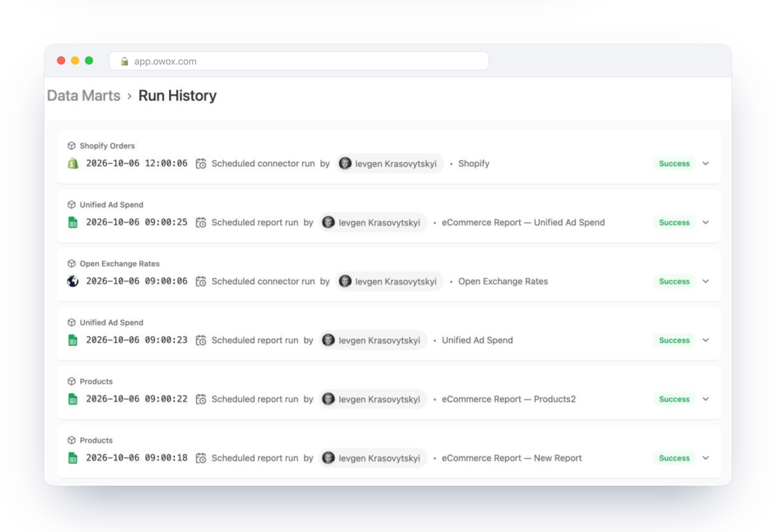The height and width of the screenshot is (532, 776).
Task: Click Ievgen Krasovytskyi name on the Shopify run
Action: [x=396, y=163]
